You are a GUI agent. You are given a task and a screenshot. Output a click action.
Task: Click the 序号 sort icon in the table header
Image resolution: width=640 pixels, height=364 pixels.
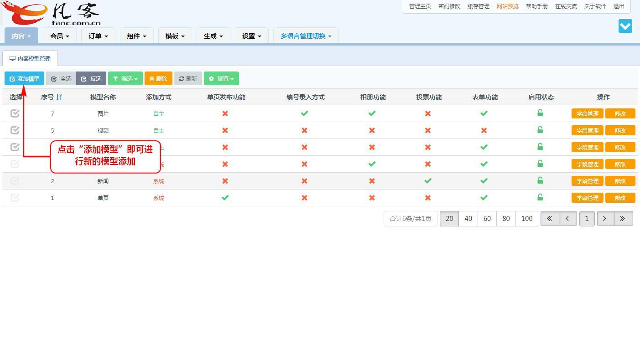59,97
